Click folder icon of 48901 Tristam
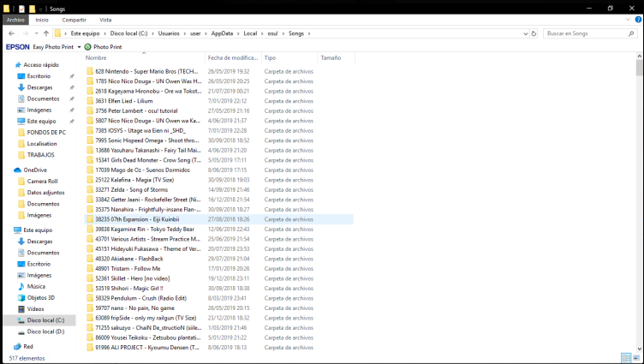The image size is (644, 364). tap(90, 269)
